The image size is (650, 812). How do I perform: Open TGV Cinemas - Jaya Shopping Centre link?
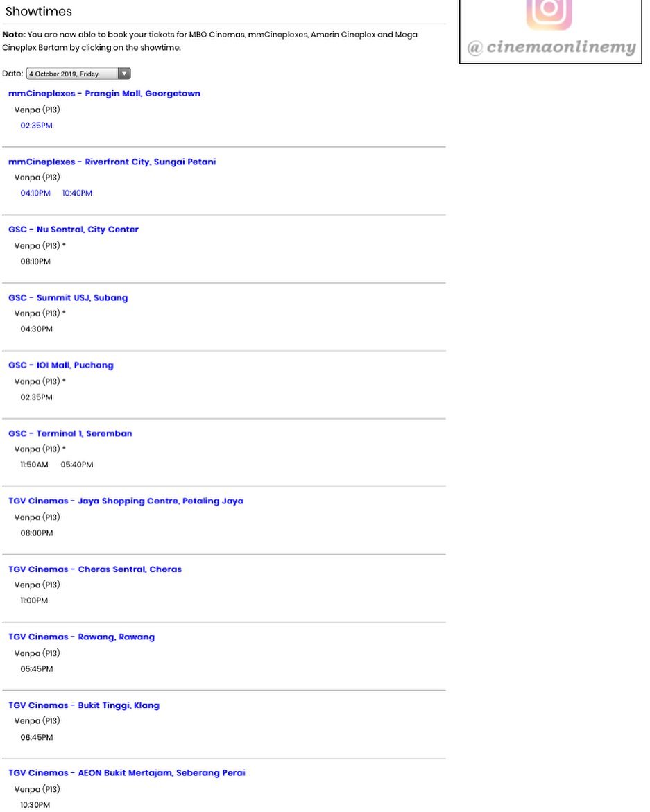(x=126, y=501)
